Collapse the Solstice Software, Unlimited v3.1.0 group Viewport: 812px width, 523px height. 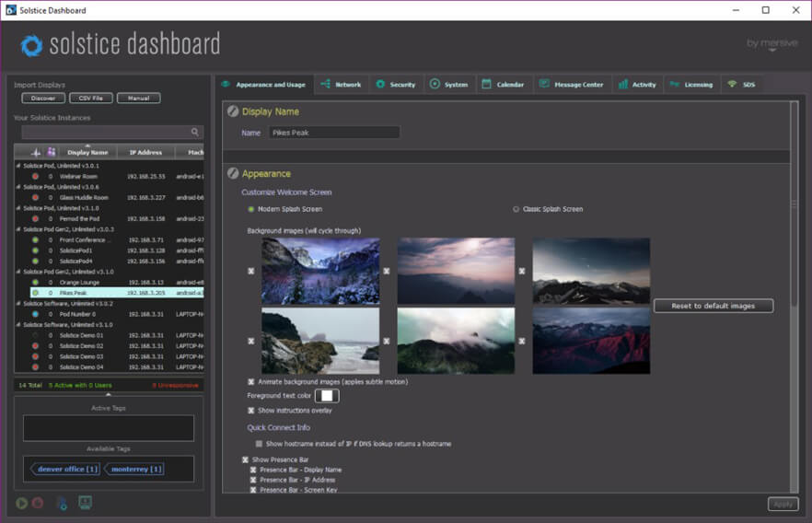(18, 325)
